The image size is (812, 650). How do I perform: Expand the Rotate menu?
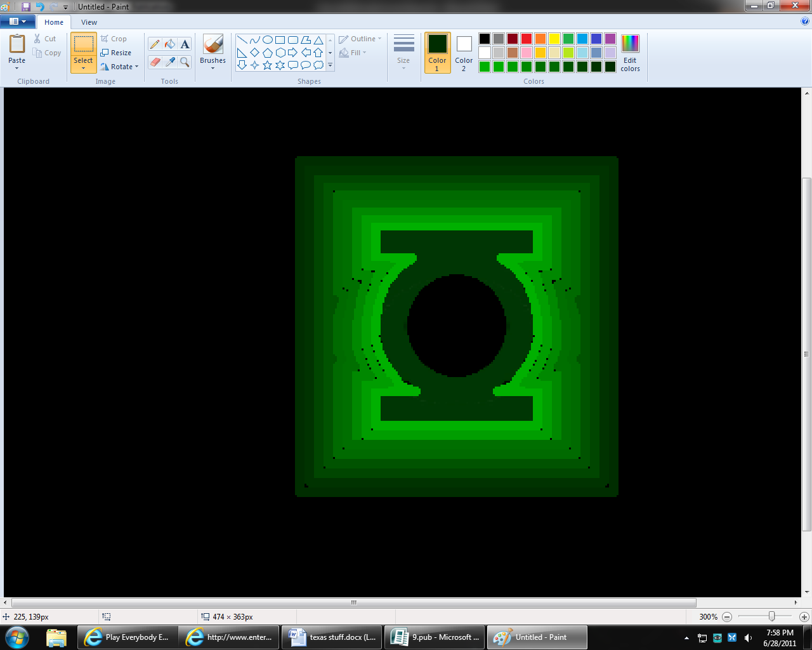pyautogui.click(x=120, y=66)
